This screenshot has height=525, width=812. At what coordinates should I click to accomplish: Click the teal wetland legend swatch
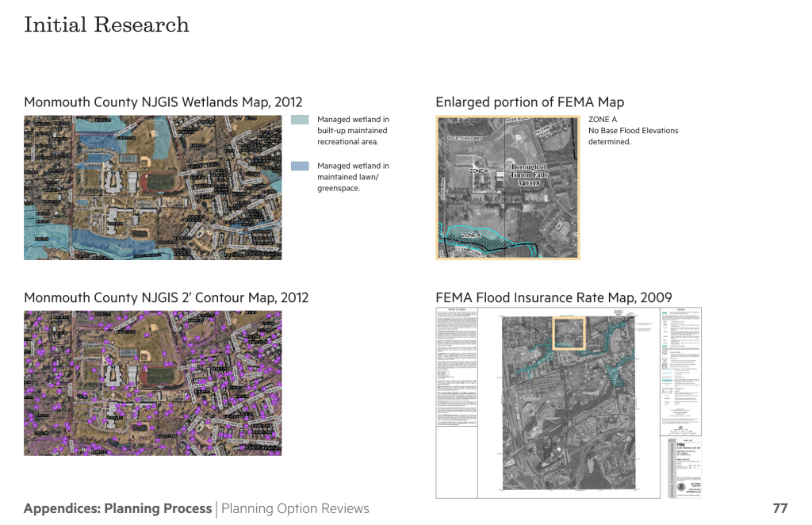coord(300,121)
